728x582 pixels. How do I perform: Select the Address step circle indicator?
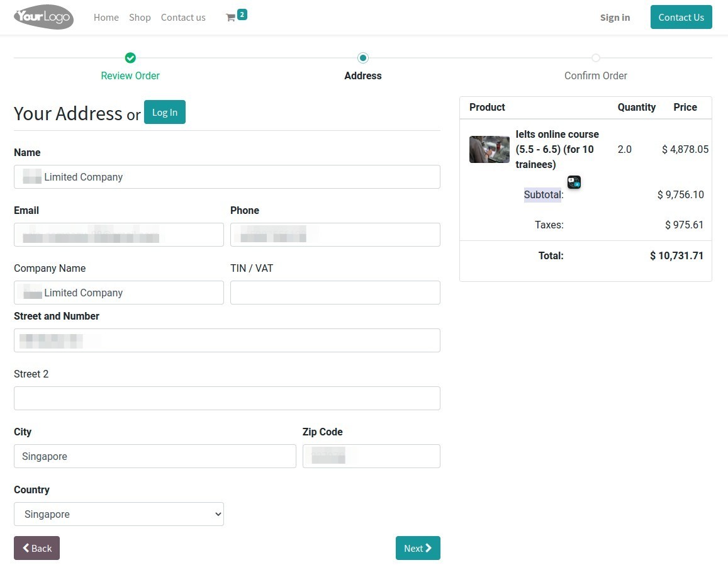(363, 57)
